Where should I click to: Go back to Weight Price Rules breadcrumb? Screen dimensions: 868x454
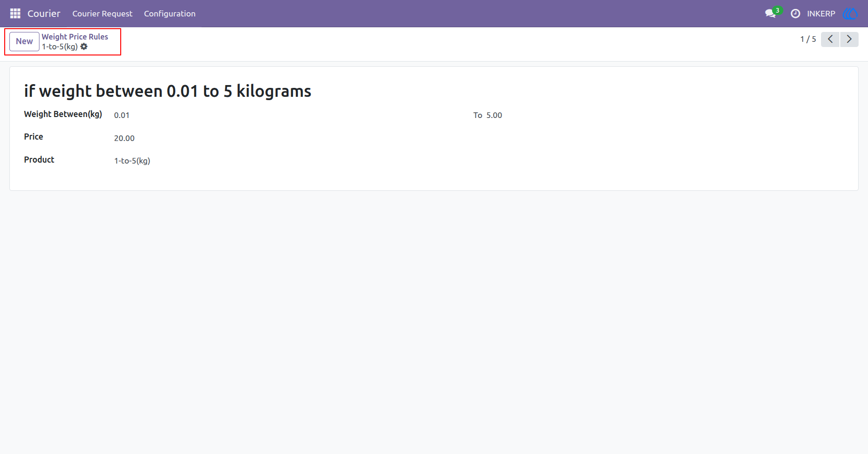75,37
